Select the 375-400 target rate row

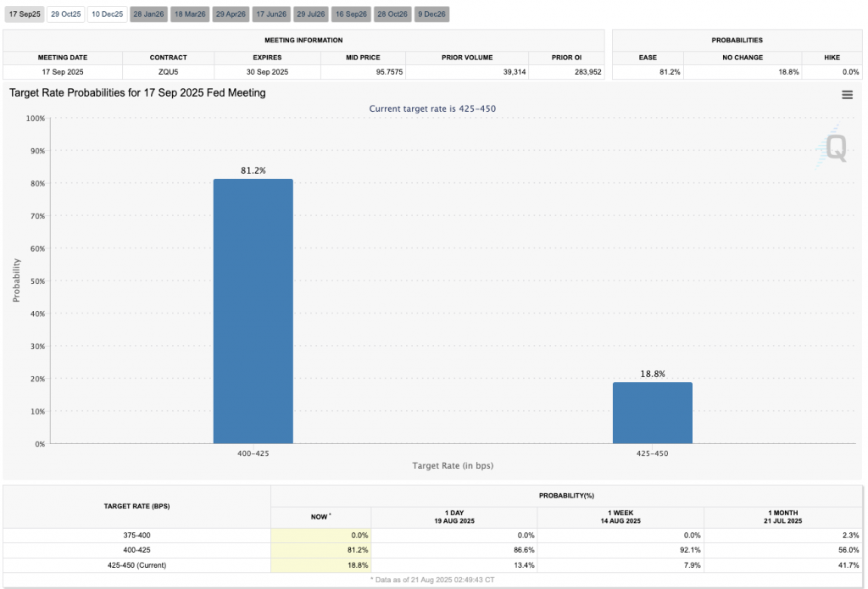click(x=136, y=535)
